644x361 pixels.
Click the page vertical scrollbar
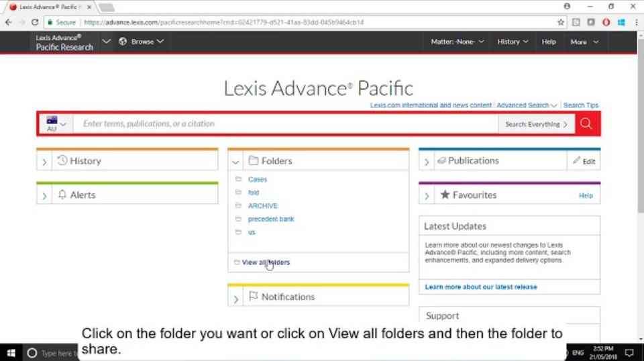tap(640, 127)
